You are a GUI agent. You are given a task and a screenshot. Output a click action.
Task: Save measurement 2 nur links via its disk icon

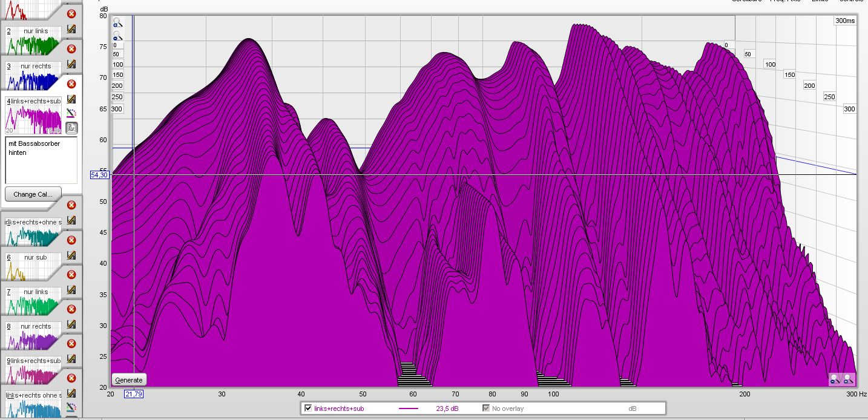point(71,29)
